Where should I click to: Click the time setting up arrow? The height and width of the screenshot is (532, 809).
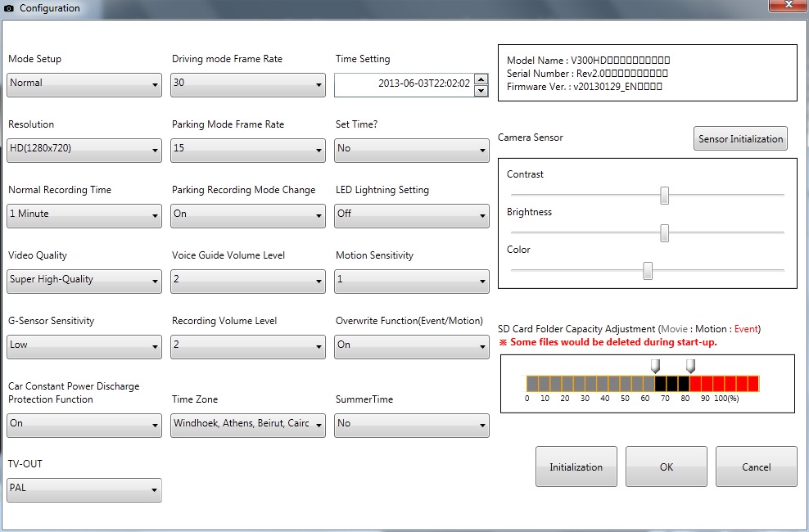coord(481,77)
